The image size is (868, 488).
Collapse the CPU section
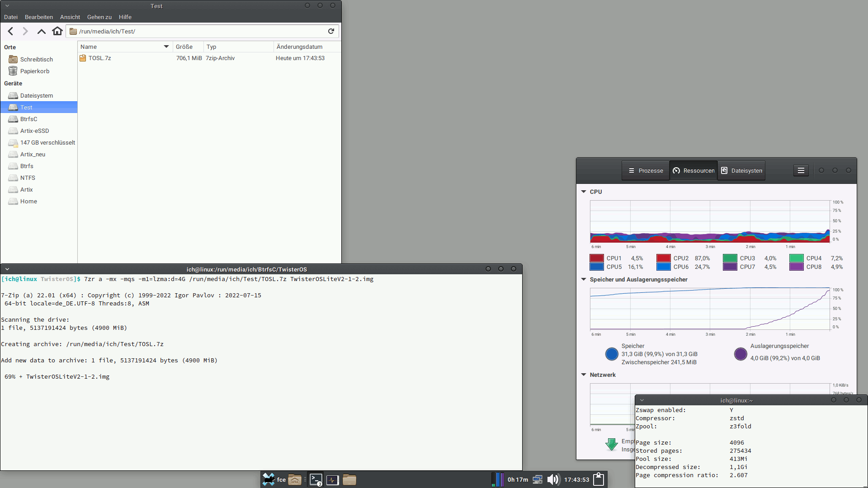tap(584, 192)
